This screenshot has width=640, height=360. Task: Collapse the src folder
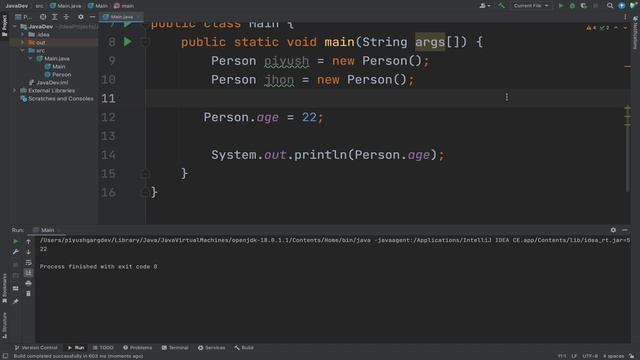pyautogui.click(x=23, y=51)
